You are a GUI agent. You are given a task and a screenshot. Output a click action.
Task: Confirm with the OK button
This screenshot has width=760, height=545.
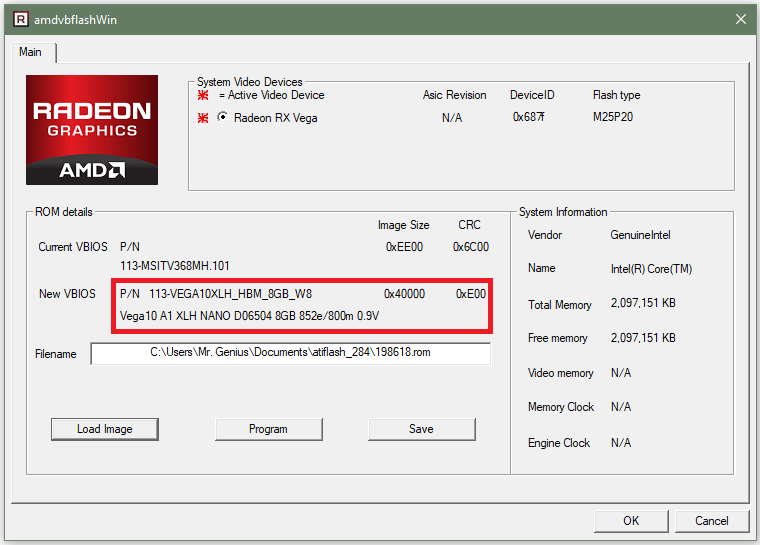click(x=631, y=521)
